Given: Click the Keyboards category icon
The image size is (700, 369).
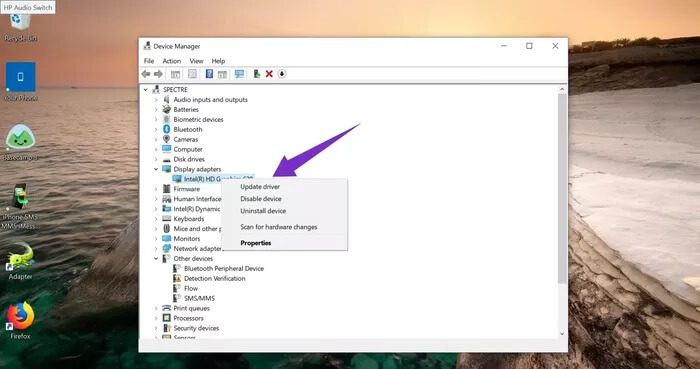Looking at the screenshot, I should [167, 219].
